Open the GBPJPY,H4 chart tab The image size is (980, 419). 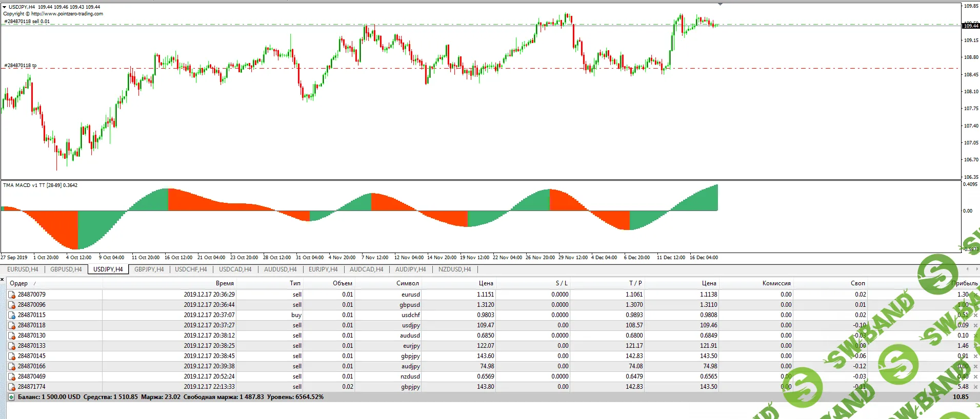click(149, 269)
